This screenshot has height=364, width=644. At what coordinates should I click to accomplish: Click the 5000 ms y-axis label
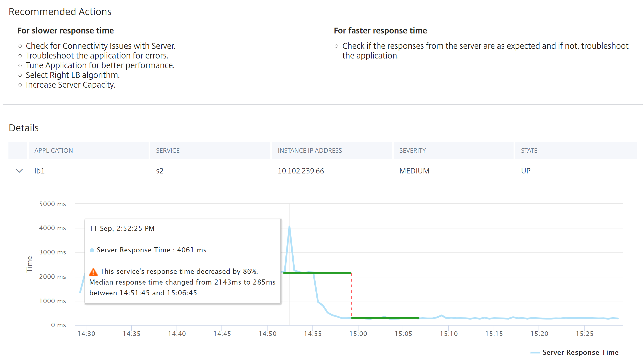pyautogui.click(x=52, y=204)
